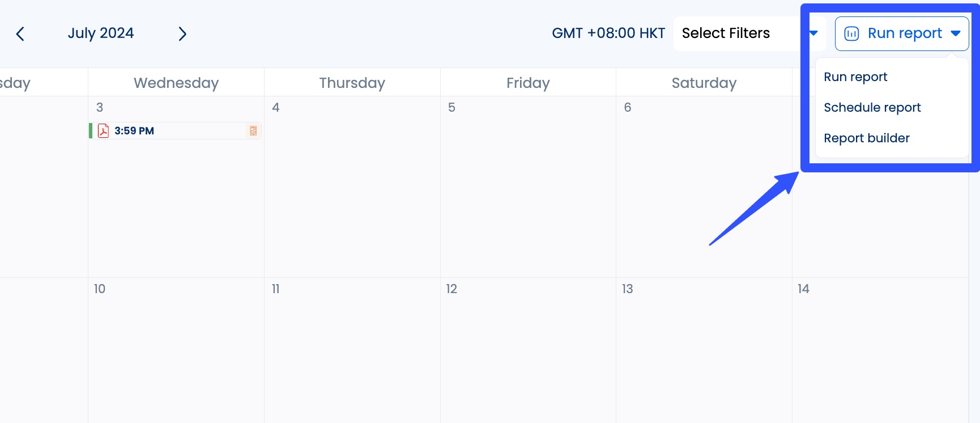
Task: Advance to August using the right arrow
Action: pos(182,33)
